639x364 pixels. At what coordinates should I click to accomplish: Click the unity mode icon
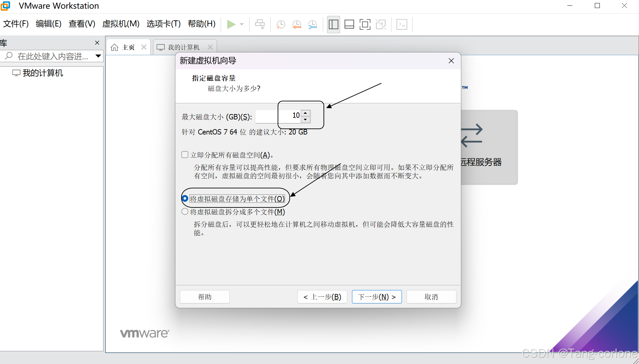[x=381, y=24]
